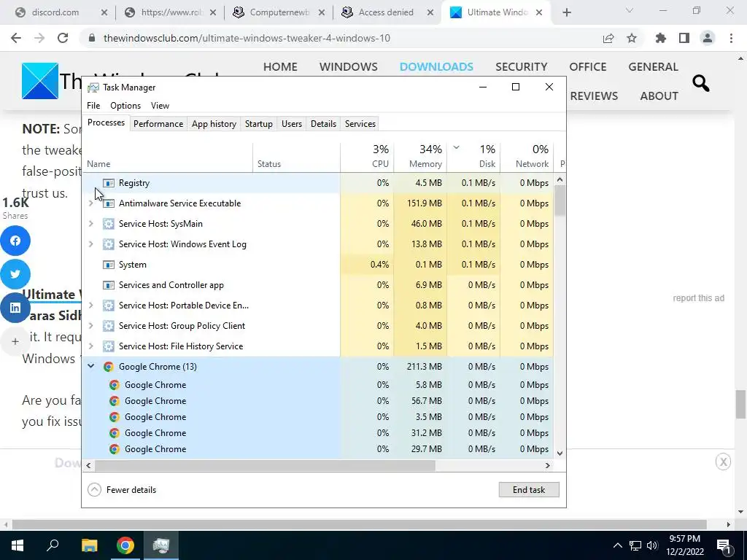Click the process list vertical scrollbar down arrow
This screenshot has height=560, width=747.
[560, 454]
